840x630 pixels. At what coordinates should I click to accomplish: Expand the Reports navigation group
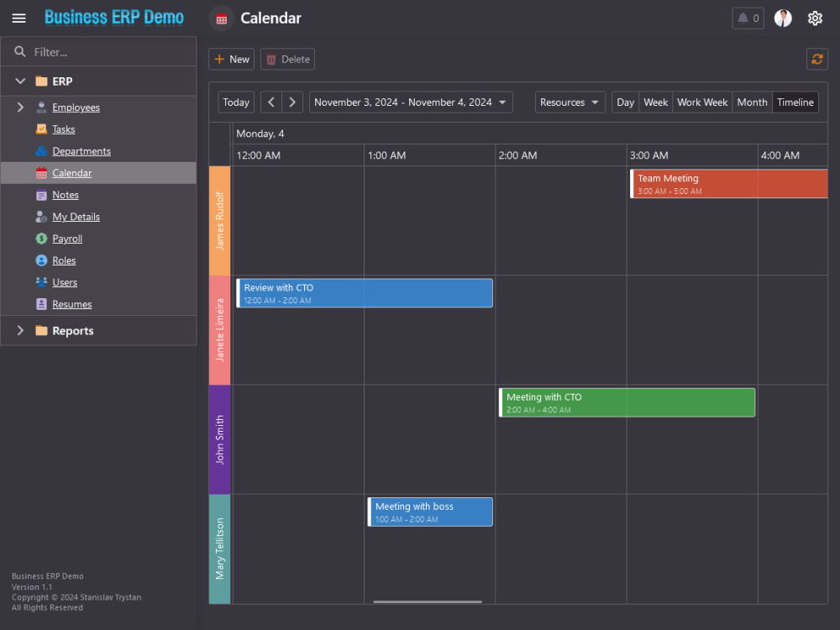(20, 330)
